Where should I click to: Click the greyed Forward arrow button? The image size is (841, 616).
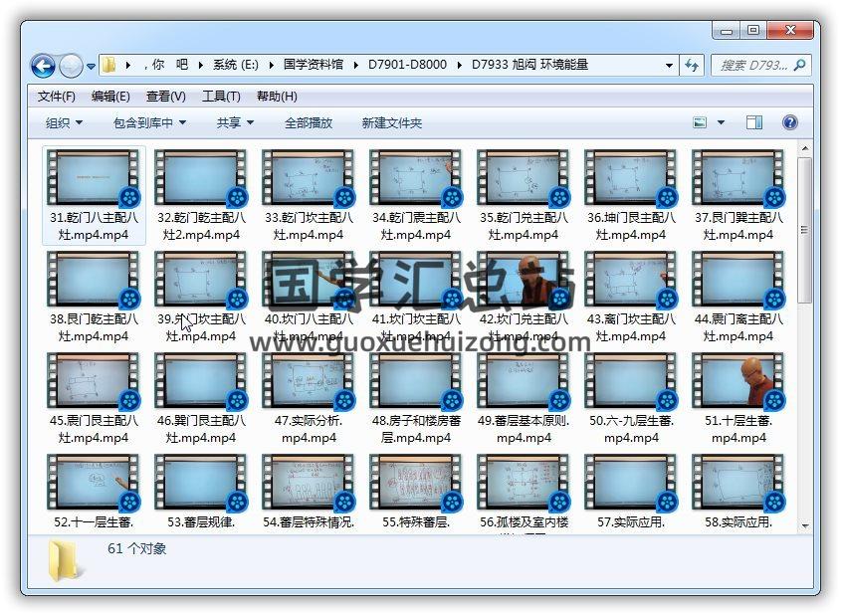click(x=71, y=66)
